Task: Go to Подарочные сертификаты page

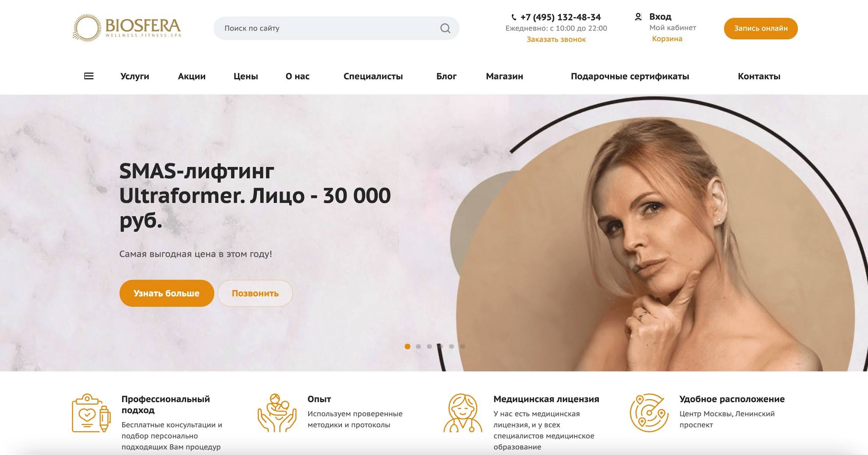Action: point(630,76)
